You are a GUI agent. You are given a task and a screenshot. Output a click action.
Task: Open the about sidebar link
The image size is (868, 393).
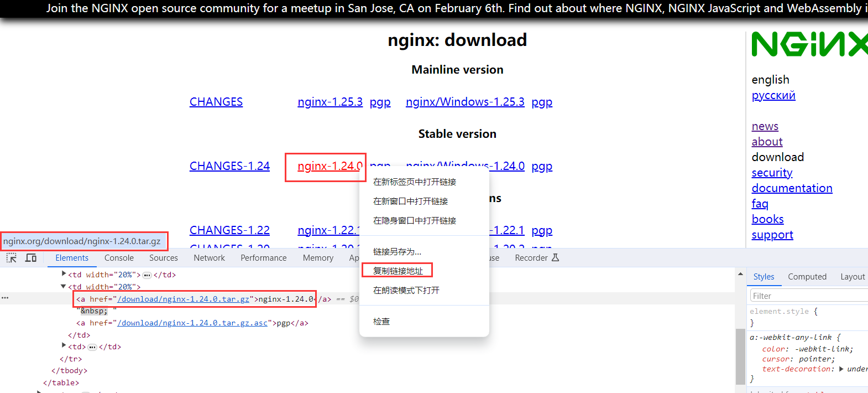coord(767,142)
